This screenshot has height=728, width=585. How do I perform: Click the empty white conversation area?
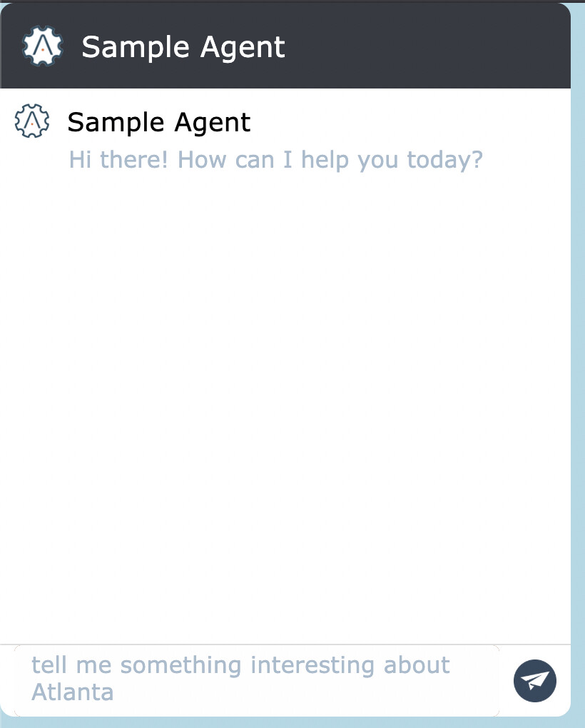click(285, 399)
